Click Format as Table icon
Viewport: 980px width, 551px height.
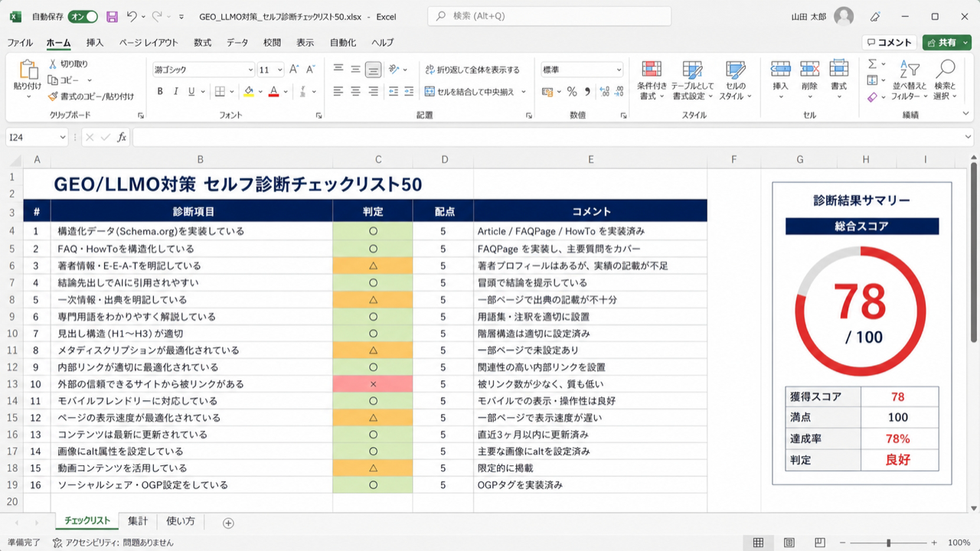[x=693, y=70]
